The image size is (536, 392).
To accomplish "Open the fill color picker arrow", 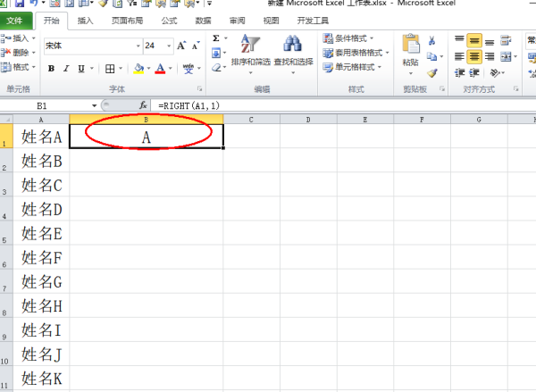I will [148, 69].
